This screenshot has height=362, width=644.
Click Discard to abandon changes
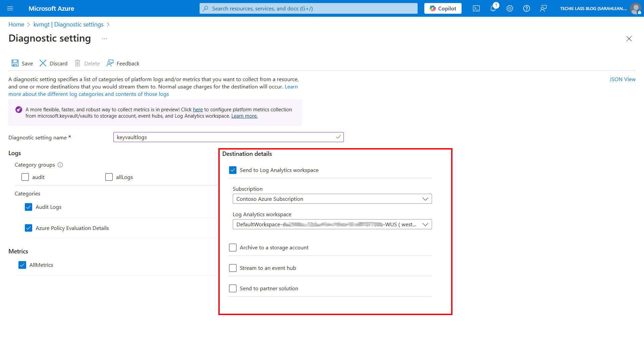click(x=53, y=63)
